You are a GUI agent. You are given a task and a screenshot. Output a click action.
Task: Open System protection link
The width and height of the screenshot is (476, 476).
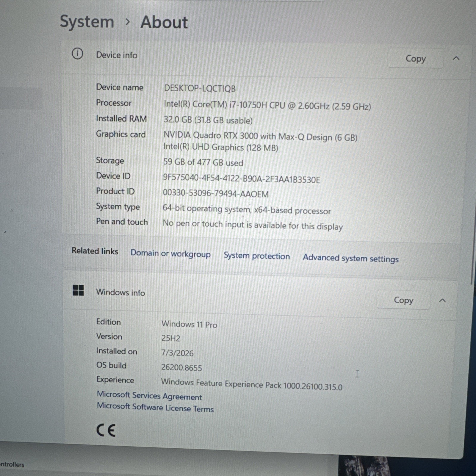pyautogui.click(x=257, y=256)
